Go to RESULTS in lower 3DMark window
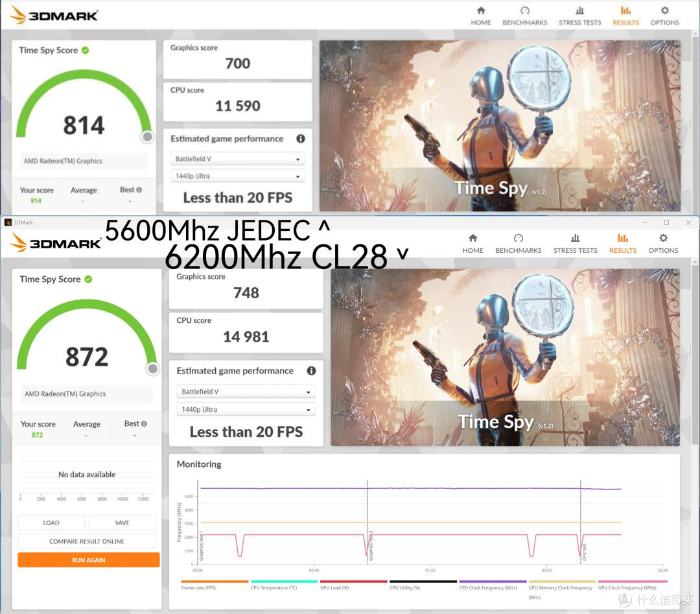The width and height of the screenshot is (700, 614). (x=623, y=244)
